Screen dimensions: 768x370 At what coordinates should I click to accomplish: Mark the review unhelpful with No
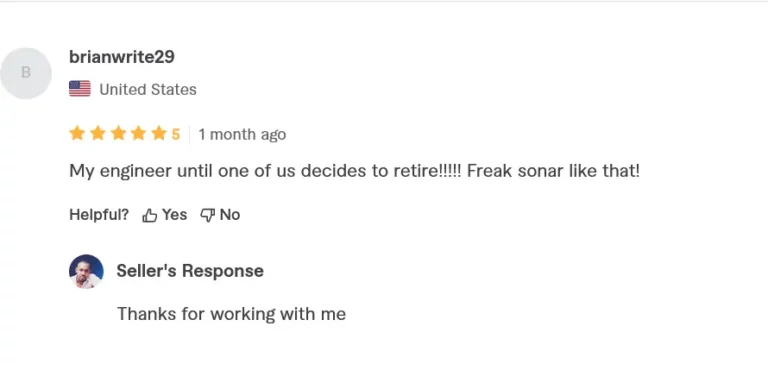pos(220,215)
